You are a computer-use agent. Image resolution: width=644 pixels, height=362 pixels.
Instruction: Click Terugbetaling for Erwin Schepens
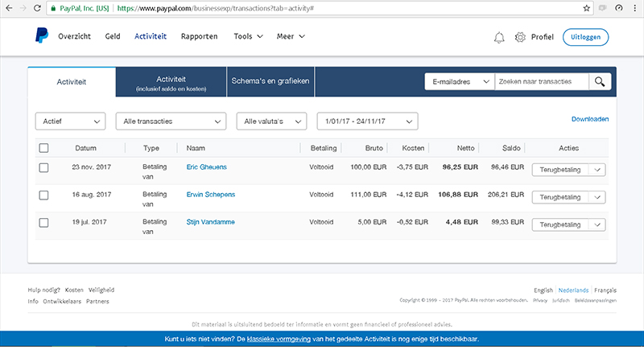pos(560,197)
